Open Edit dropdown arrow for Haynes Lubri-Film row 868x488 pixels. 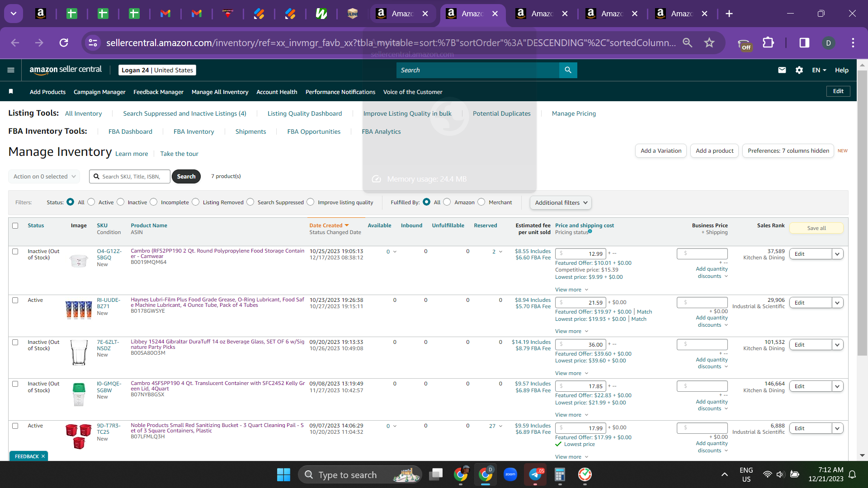[837, 303]
